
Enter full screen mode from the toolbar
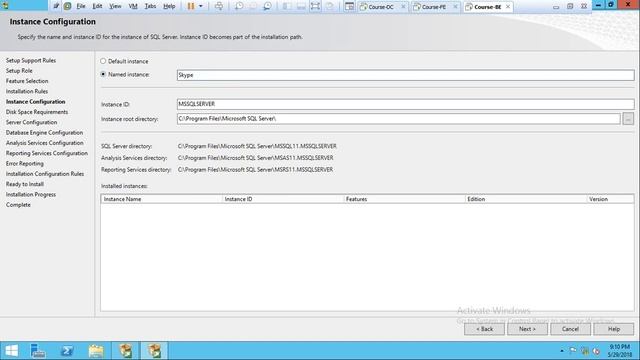(315, 6)
